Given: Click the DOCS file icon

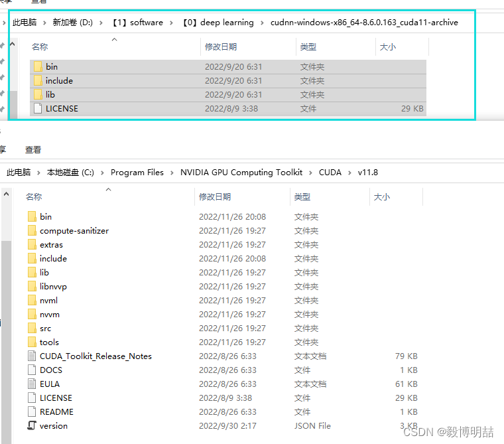Looking at the screenshot, I should coord(32,370).
